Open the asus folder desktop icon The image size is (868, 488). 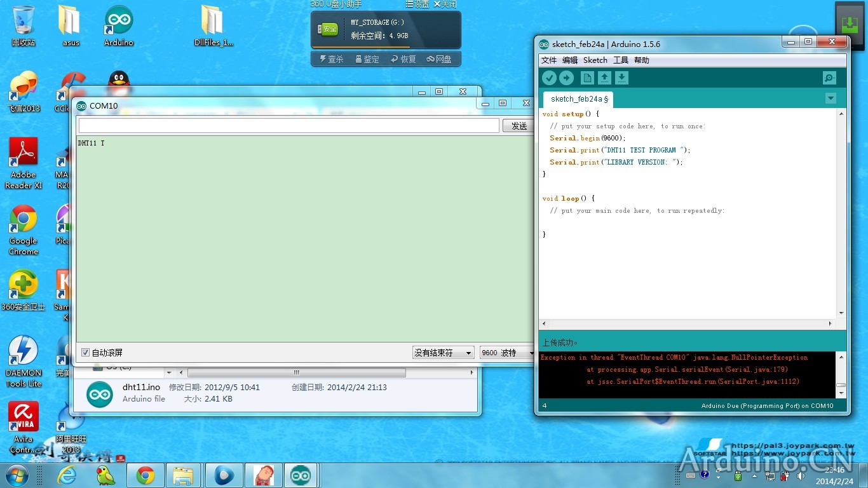[71, 25]
